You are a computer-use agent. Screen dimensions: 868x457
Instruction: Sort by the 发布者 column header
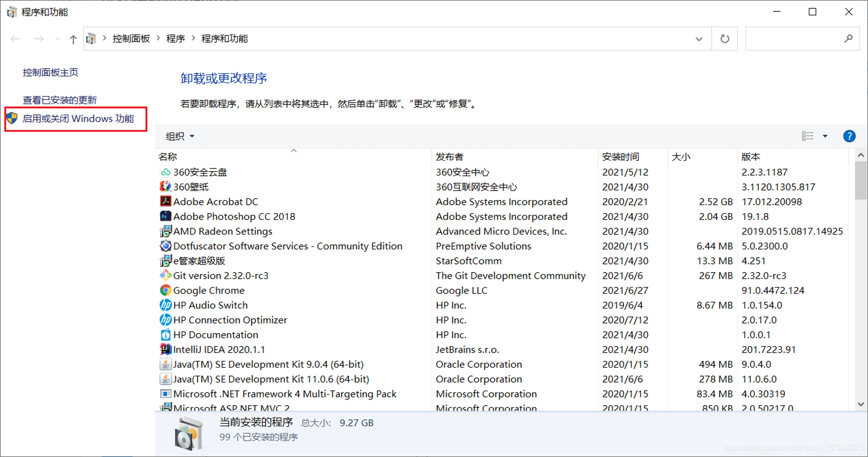(515, 157)
